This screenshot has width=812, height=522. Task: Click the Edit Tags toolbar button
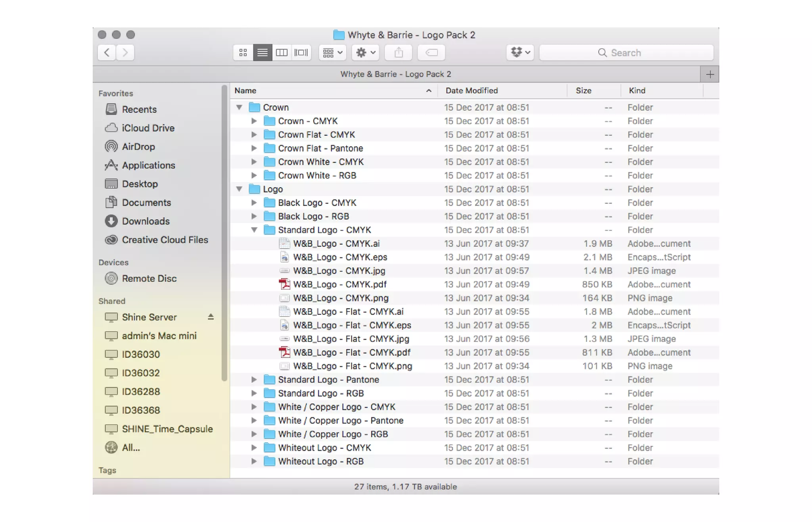click(431, 52)
